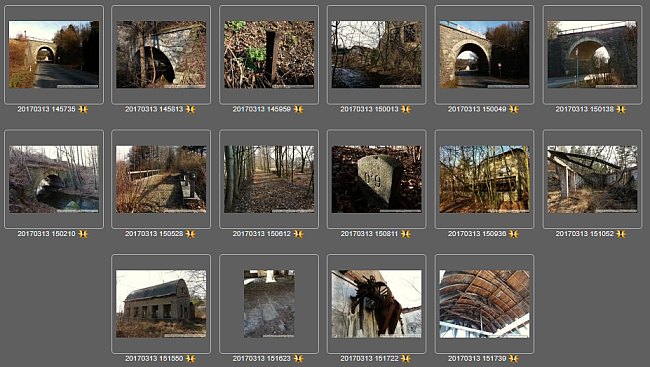Click the badge icon beside 20170313 145735
The height and width of the screenshot is (367, 650).
(83, 109)
